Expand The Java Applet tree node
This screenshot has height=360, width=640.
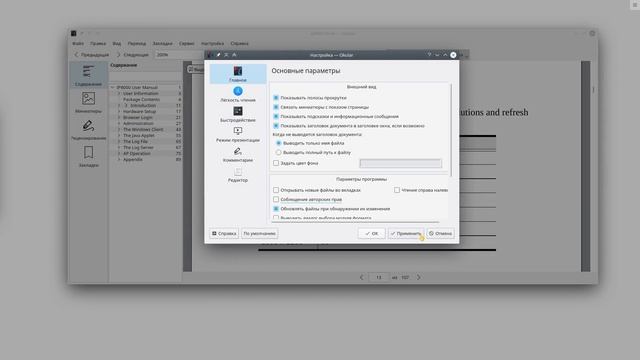pyautogui.click(x=119, y=136)
